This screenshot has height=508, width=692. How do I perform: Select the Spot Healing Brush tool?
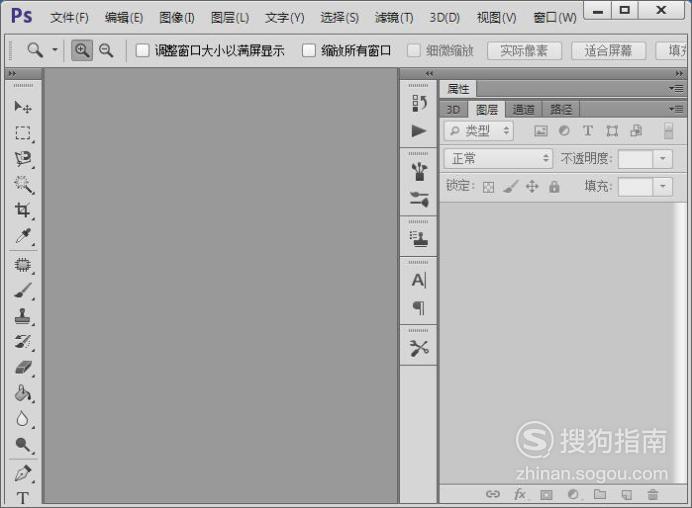coord(23,265)
